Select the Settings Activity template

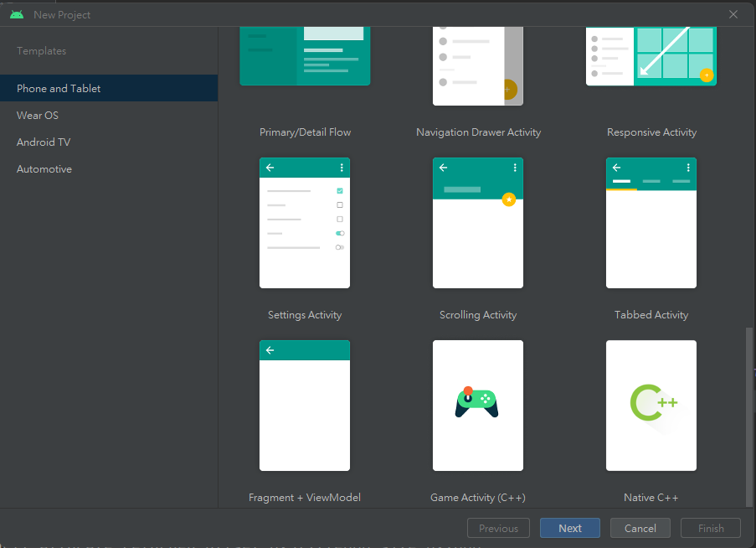pyautogui.click(x=304, y=222)
